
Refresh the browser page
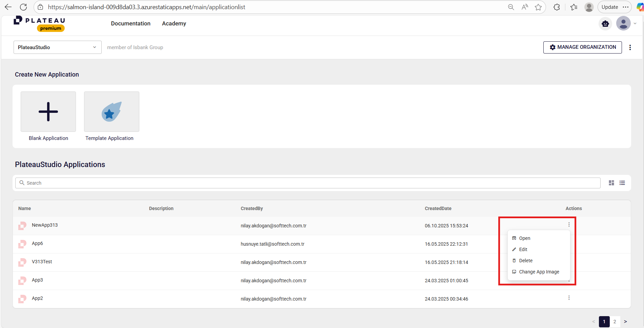click(23, 7)
